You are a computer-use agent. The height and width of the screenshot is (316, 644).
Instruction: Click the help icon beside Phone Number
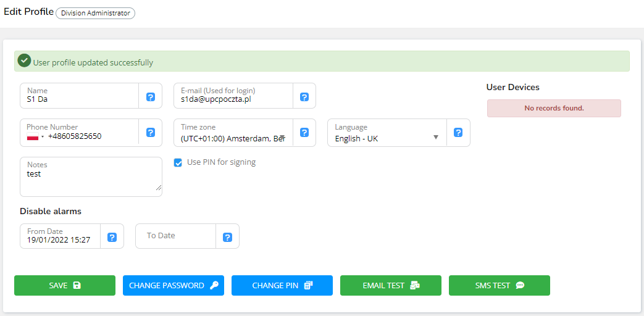point(150,133)
